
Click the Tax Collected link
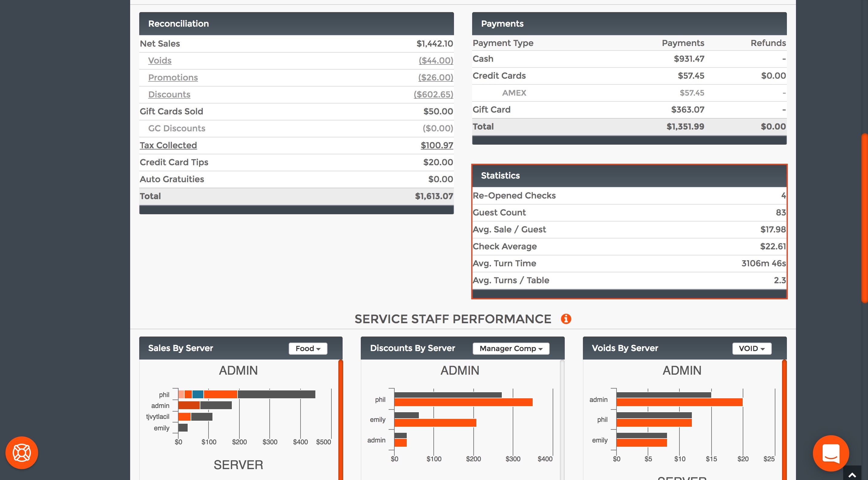point(168,145)
